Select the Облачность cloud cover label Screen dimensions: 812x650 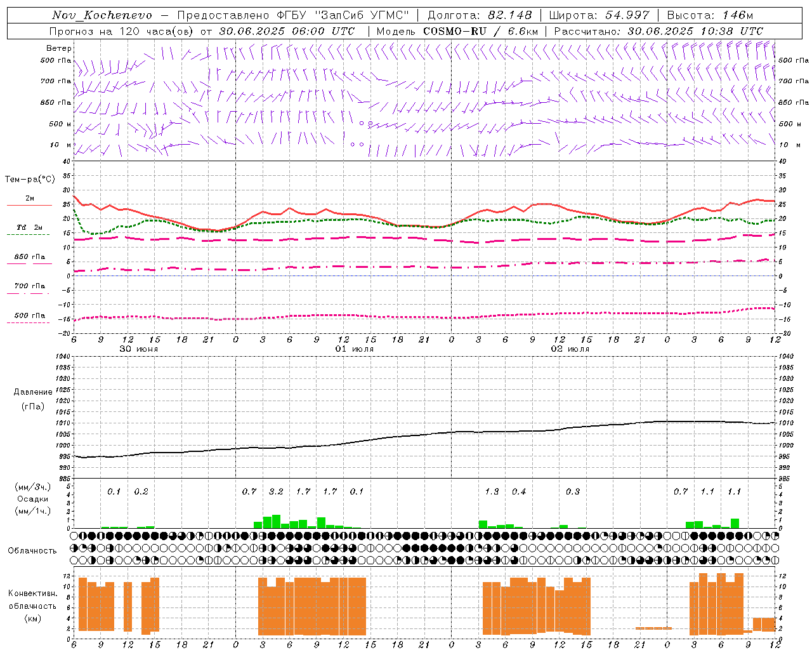32,551
